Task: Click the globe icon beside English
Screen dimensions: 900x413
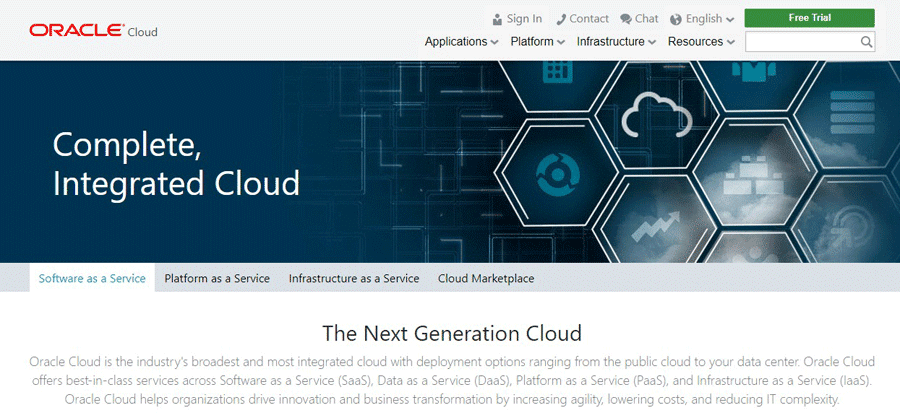Action: (x=676, y=20)
